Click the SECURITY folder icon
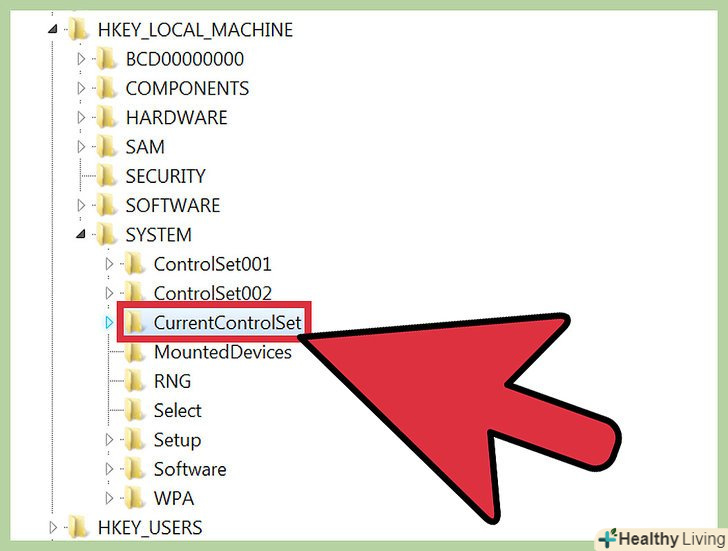Viewport: 728px width, 551px height. tap(106, 176)
